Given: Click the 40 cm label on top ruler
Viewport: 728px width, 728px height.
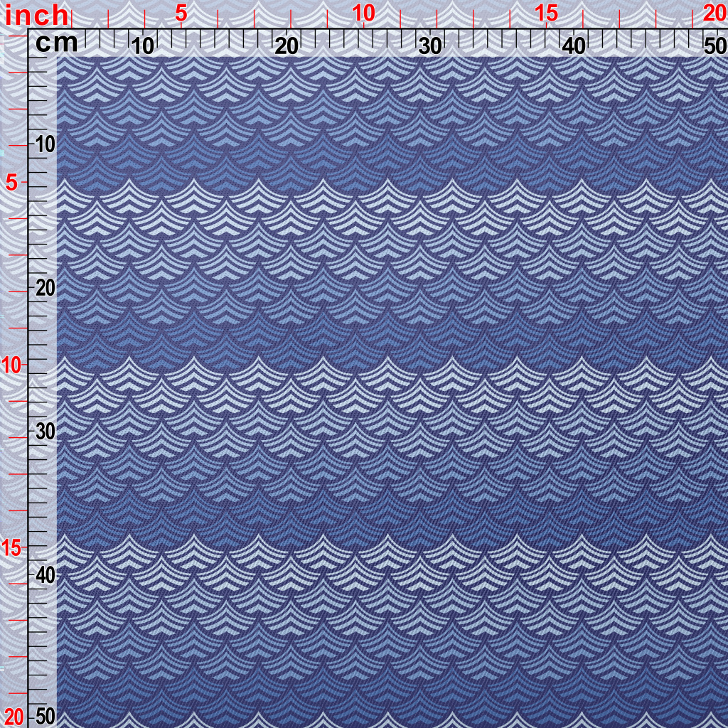Looking at the screenshot, I should coord(574,46).
